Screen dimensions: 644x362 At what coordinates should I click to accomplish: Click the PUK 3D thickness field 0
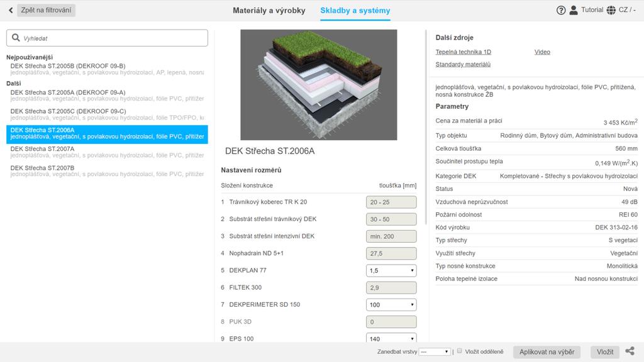pos(391,322)
